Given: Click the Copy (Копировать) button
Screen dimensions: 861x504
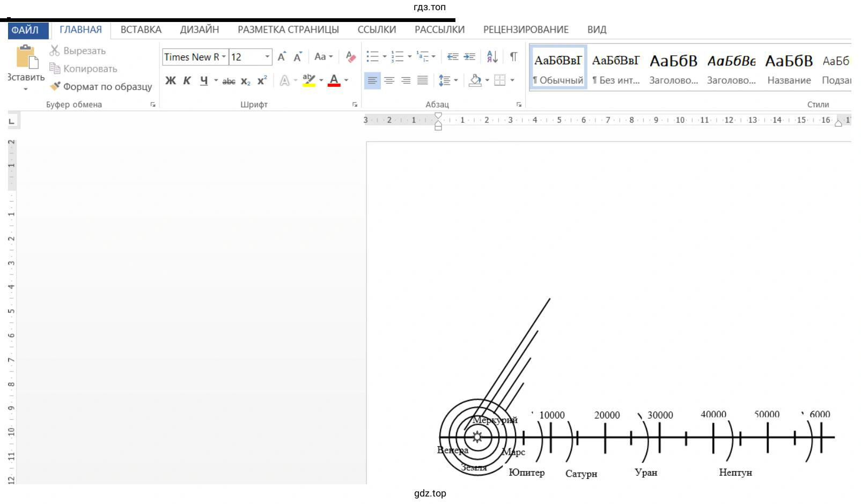Looking at the screenshot, I should tap(83, 69).
